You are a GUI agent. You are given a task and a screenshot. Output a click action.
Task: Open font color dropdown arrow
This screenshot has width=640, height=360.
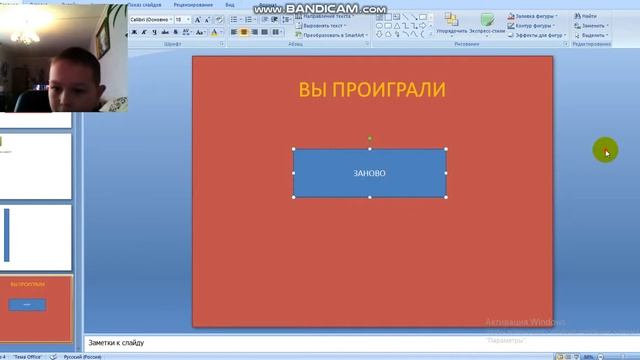click(222, 32)
